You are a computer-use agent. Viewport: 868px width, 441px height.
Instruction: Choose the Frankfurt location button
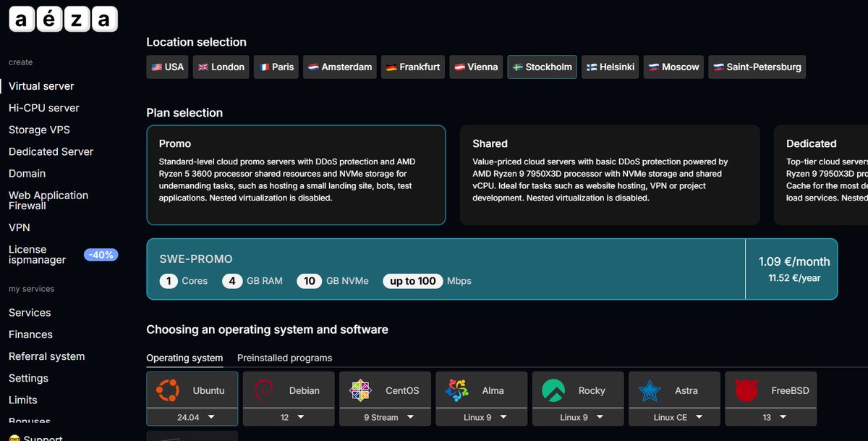click(413, 67)
